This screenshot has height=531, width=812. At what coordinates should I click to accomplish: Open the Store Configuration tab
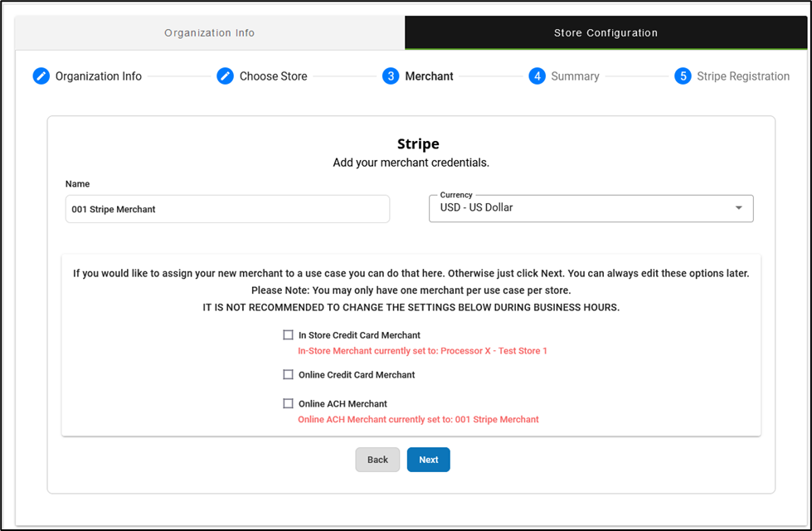coord(605,33)
